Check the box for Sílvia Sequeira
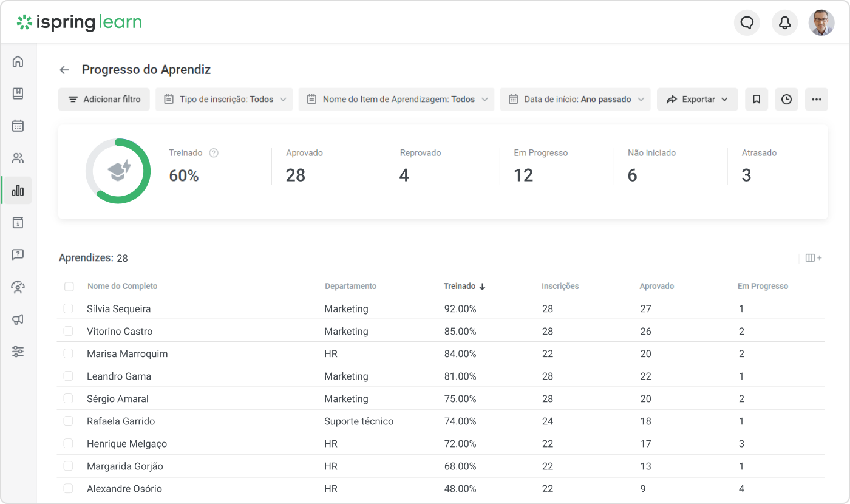 coord(68,308)
